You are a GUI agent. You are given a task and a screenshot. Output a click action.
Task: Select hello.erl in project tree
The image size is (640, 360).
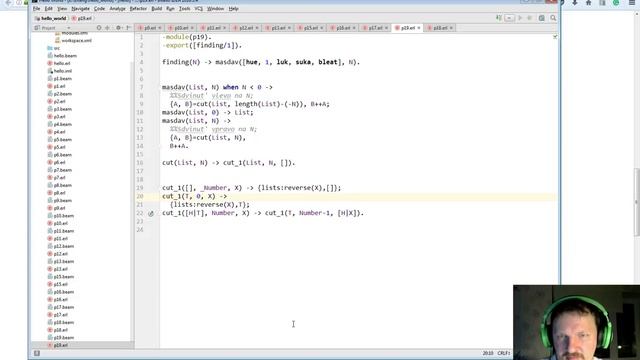[59, 63]
